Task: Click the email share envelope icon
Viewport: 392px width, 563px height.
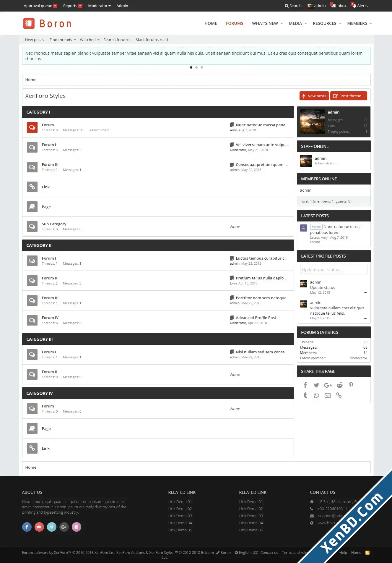Action: (328, 395)
